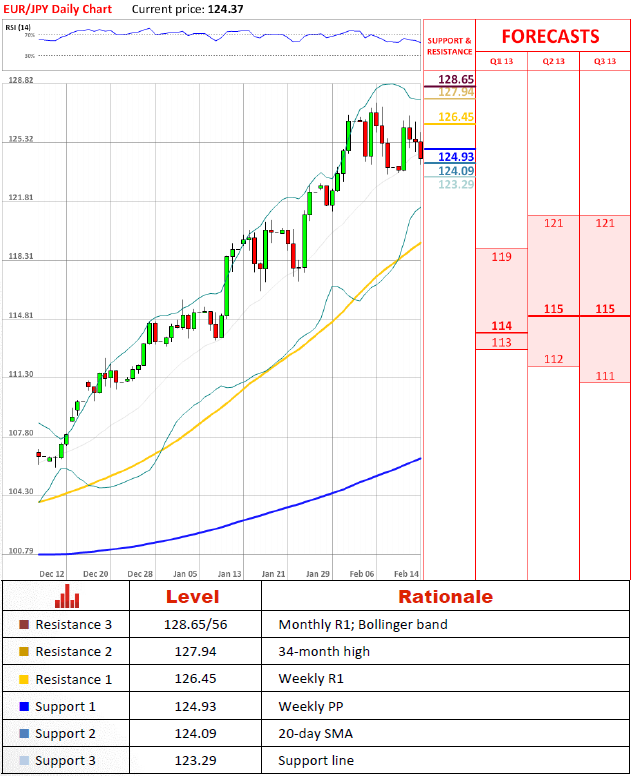Screen dimensions: 631x776
Task: Click the 124.93 blue support label
Action: pos(456,156)
